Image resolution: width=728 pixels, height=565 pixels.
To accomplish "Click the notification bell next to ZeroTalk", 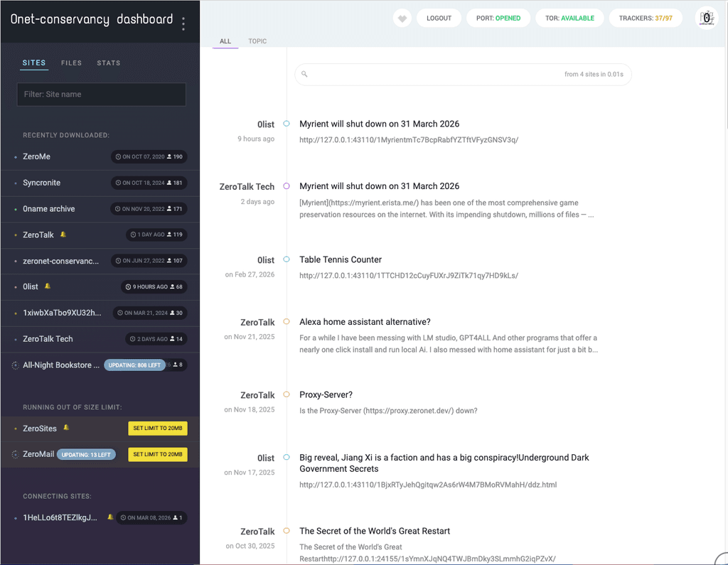I will (63, 235).
